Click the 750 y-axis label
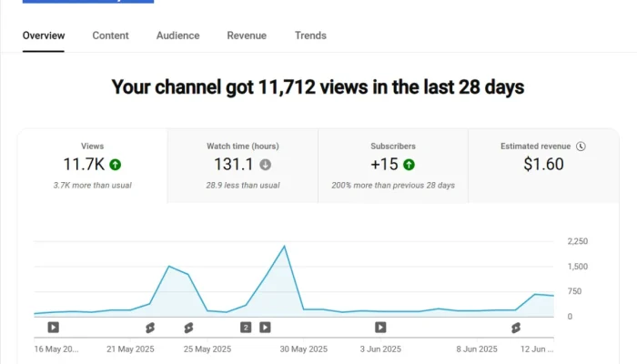Image resolution: width=637 pixels, height=364 pixels. [x=574, y=291]
